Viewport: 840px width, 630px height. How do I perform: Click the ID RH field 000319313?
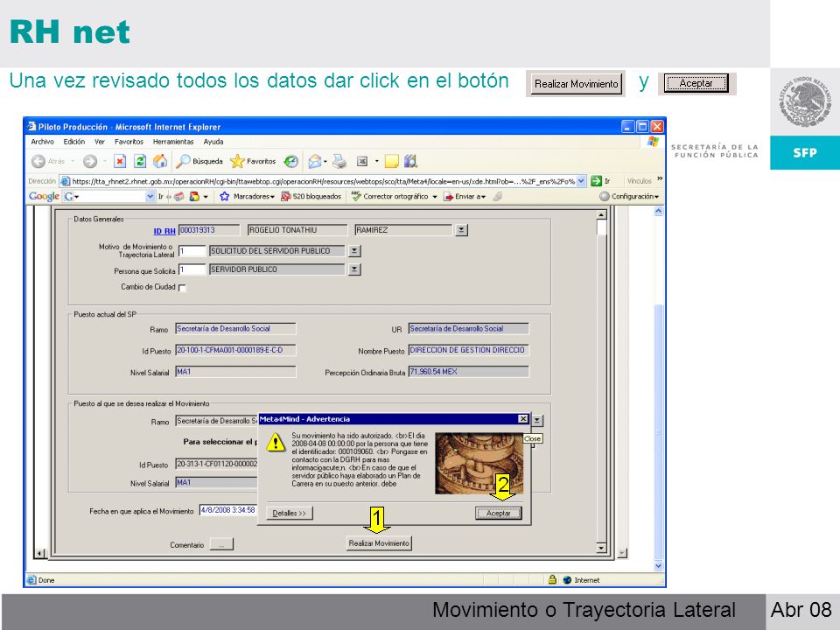pyautogui.click(x=209, y=230)
